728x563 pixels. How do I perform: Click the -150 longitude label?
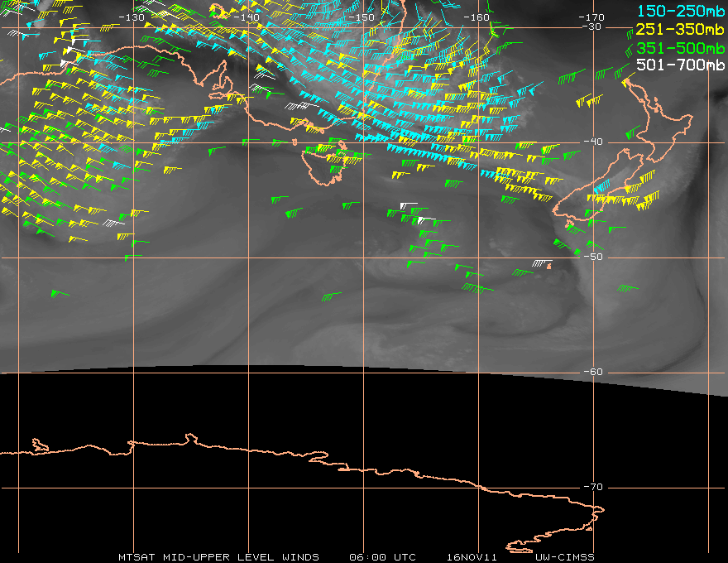tap(362, 17)
